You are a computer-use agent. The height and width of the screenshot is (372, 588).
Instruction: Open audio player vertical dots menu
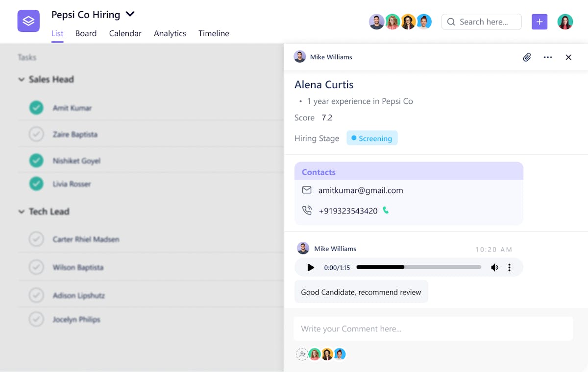(510, 267)
